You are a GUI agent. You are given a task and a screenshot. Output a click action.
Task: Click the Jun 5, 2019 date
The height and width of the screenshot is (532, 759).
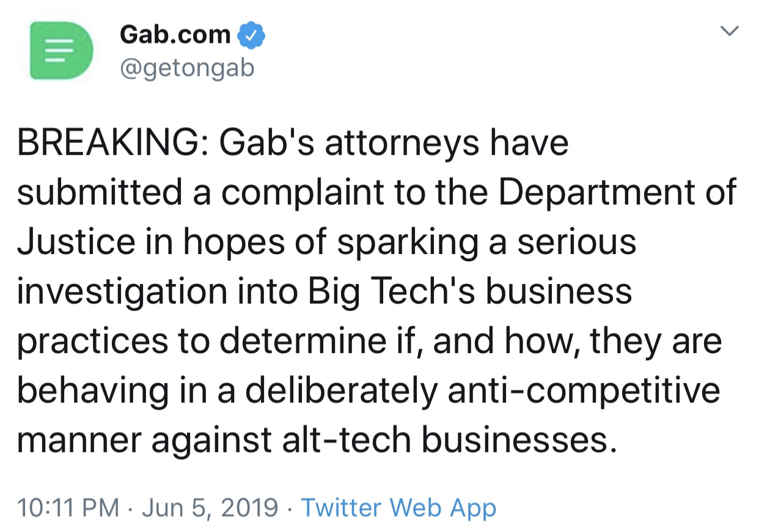coord(210,508)
